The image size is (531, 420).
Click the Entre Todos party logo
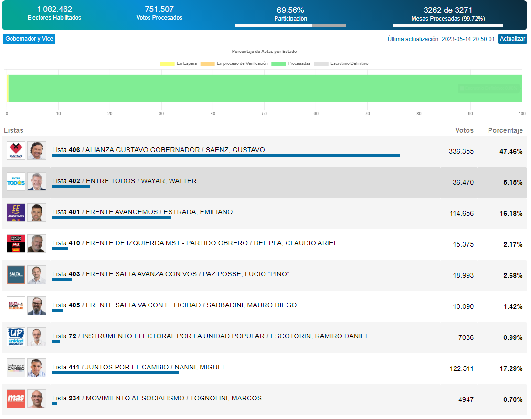16,182
